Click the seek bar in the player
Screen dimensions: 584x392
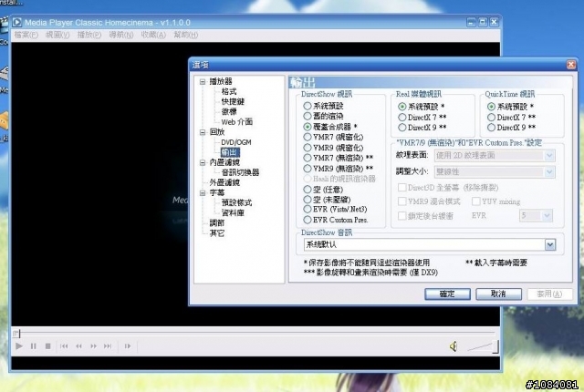pyautogui.click(x=255, y=334)
